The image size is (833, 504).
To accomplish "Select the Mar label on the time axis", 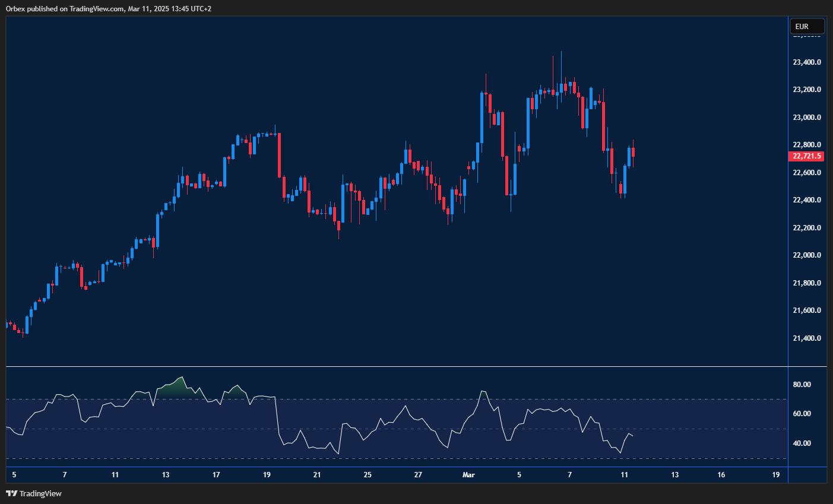I will tap(468, 475).
